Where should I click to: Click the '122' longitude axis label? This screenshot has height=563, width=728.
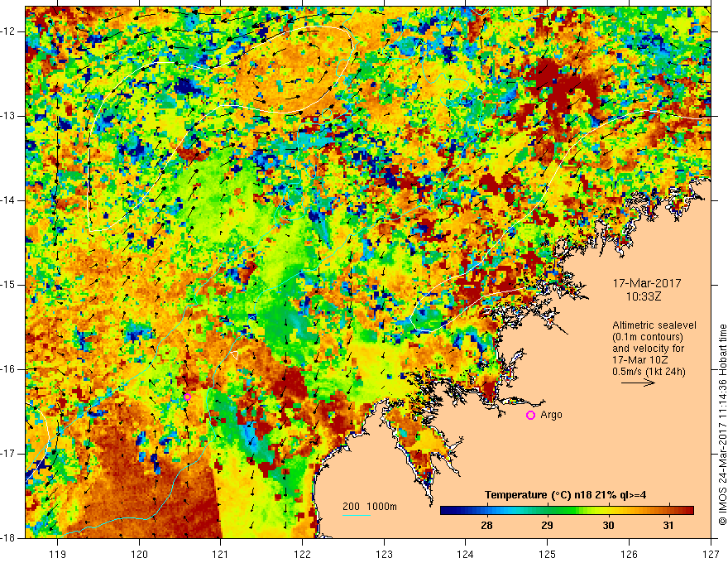tap(302, 554)
